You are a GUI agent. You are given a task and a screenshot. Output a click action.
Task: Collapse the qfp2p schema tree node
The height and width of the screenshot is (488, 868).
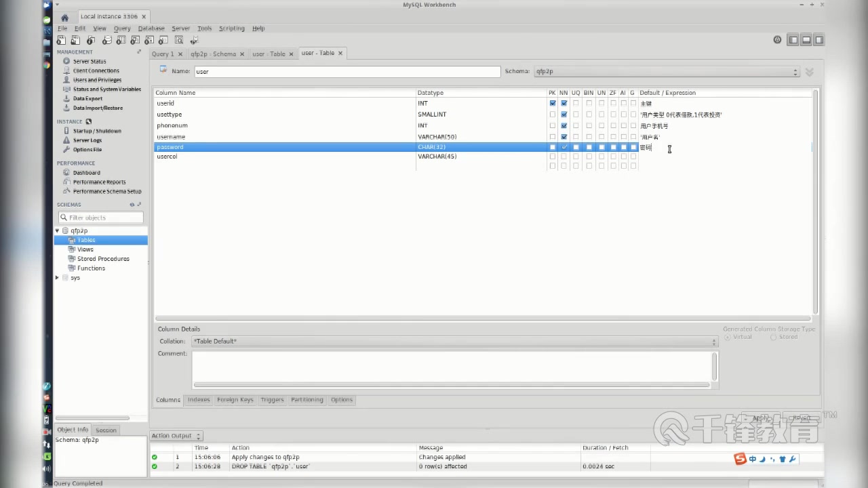coord(58,231)
